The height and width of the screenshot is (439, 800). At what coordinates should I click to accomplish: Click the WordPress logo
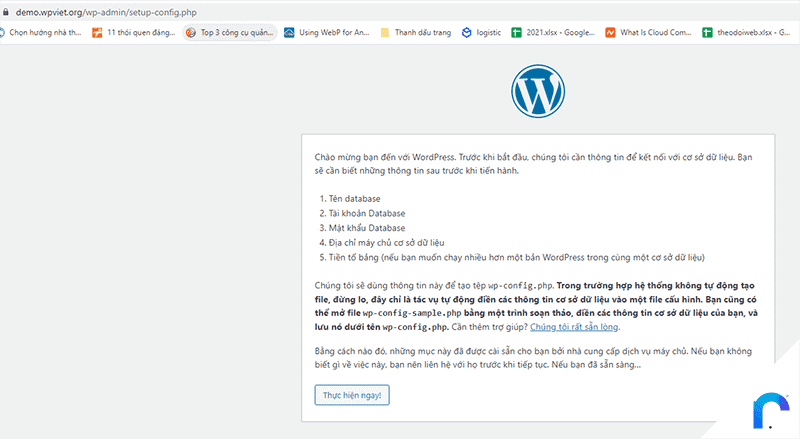pyautogui.click(x=538, y=91)
